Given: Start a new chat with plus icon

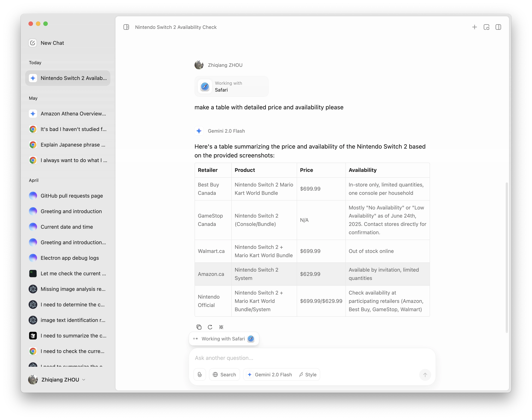Looking at the screenshot, I should point(474,27).
